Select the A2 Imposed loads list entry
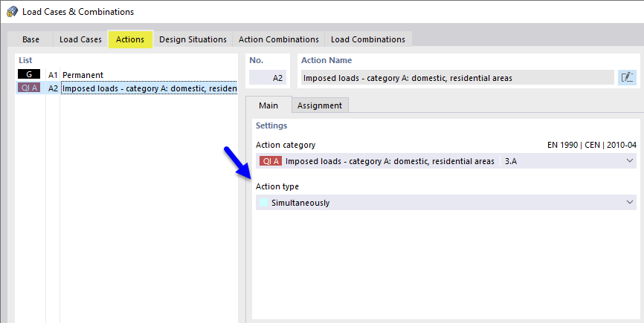The image size is (644, 323). (x=147, y=88)
